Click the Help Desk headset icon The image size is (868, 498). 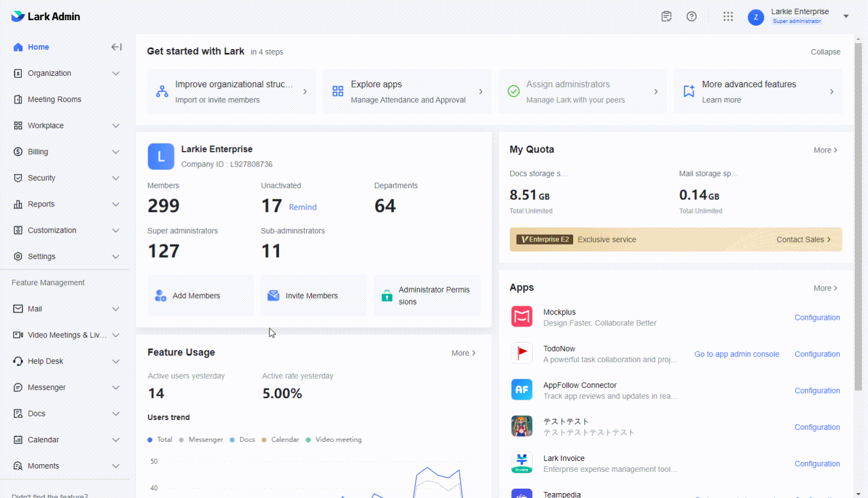[18, 361]
